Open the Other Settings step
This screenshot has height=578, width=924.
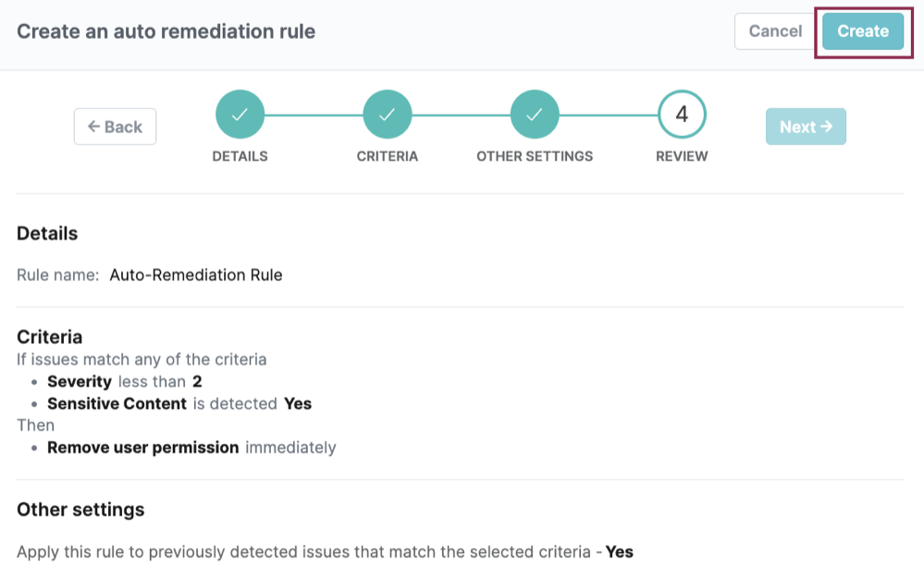click(534, 155)
